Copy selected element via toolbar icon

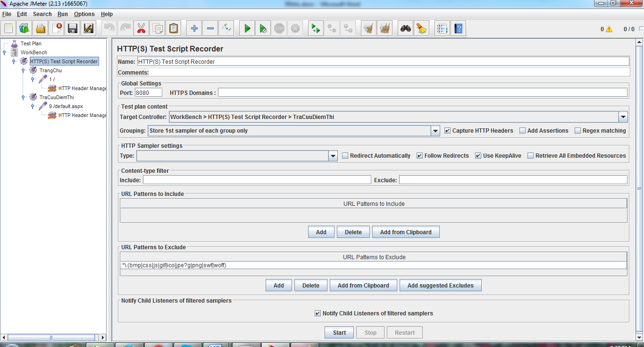(x=157, y=29)
